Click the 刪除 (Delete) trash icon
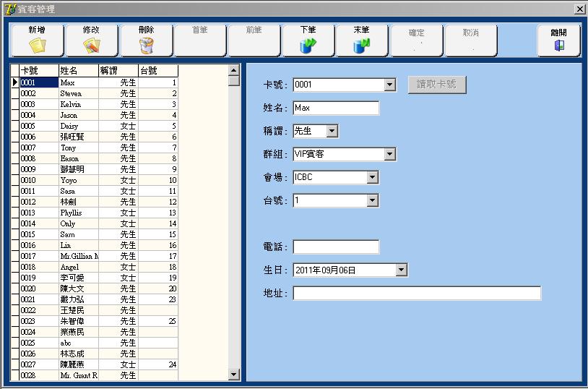The height and width of the screenshot is (389, 588). click(x=146, y=46)
